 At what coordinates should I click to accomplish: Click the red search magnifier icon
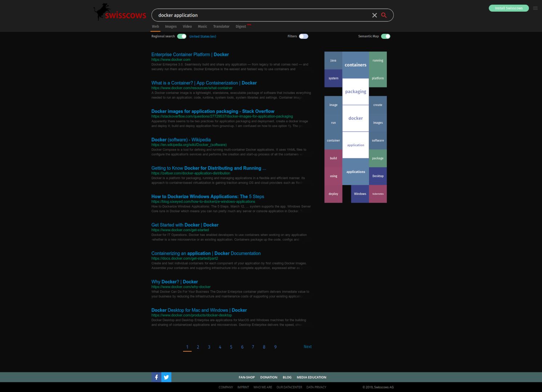point(384,15)
